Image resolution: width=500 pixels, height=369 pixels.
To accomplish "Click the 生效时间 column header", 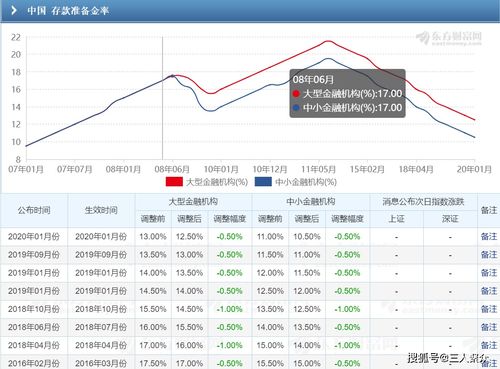I will (x=101, y=210).
